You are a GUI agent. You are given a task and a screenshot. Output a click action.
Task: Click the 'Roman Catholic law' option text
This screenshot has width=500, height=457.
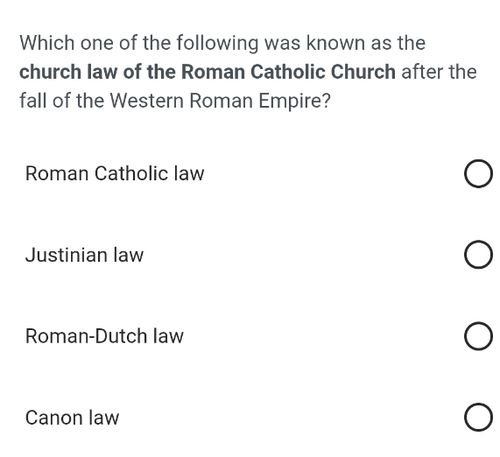tap(115, 174)
